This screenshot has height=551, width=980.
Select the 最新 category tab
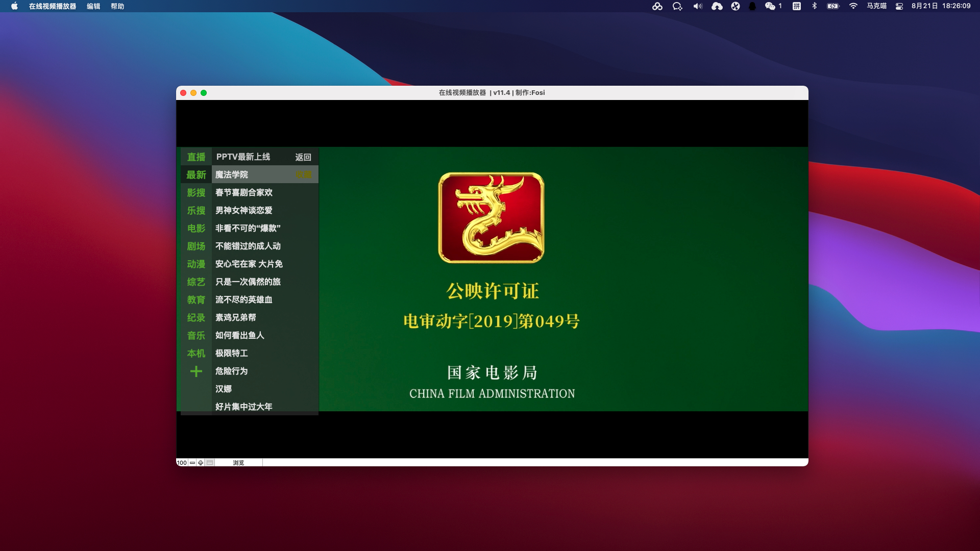click(x=196, y=175)
